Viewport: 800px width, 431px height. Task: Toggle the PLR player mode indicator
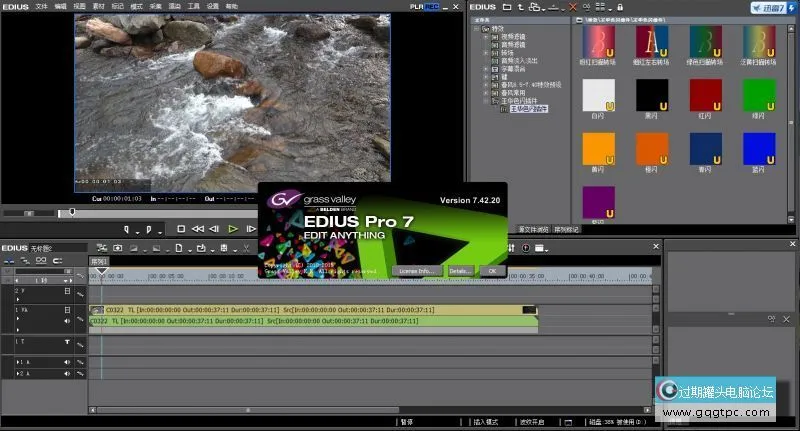coord(416,6)
